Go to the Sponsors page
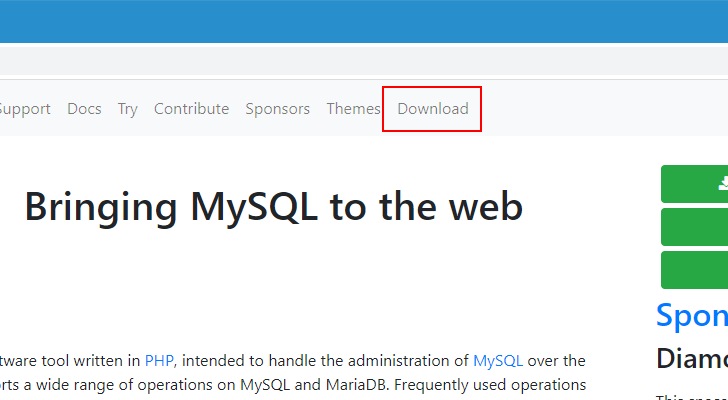 point(278,109)
